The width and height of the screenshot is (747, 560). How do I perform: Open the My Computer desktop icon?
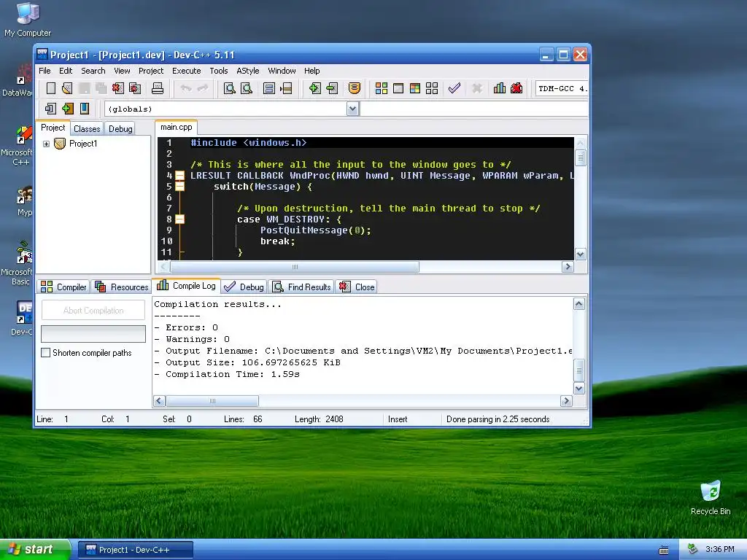[x=28, y=20]
